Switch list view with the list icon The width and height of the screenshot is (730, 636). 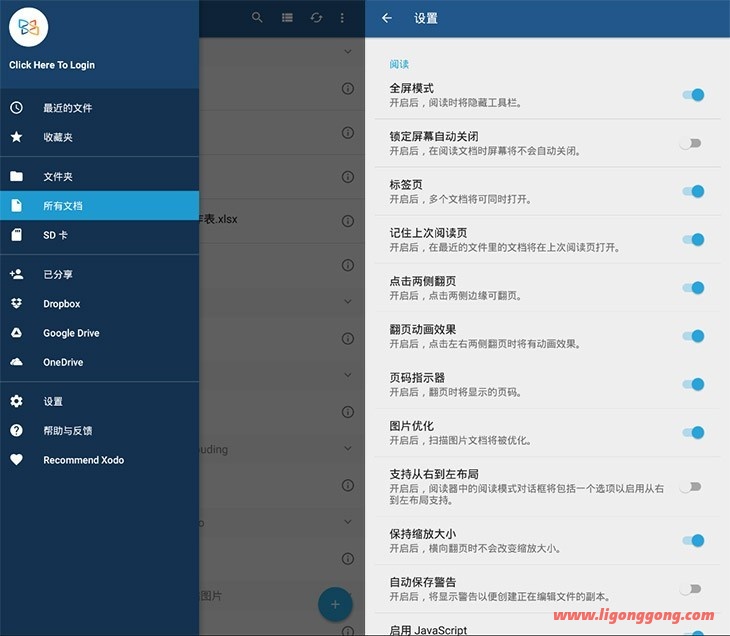[287, 18]
